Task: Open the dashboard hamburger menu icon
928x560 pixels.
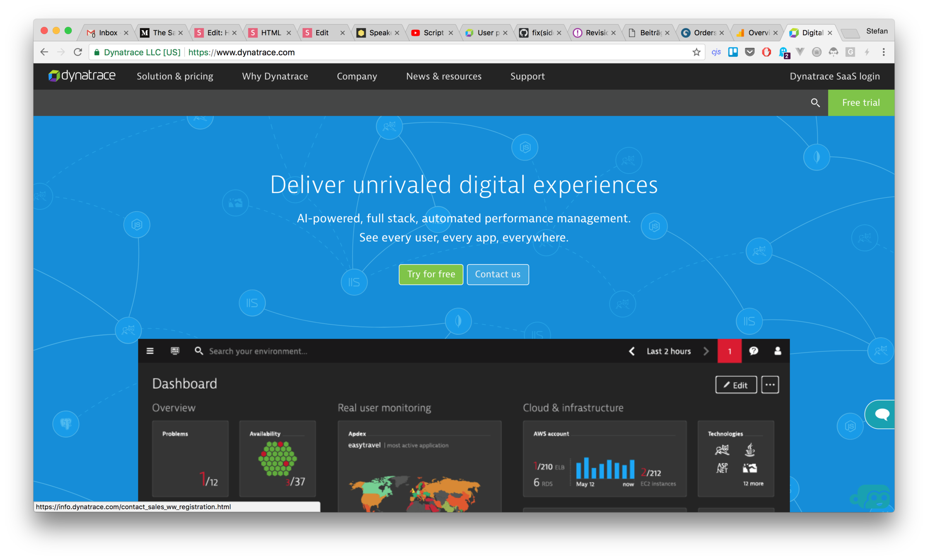Action: point(150,351)
